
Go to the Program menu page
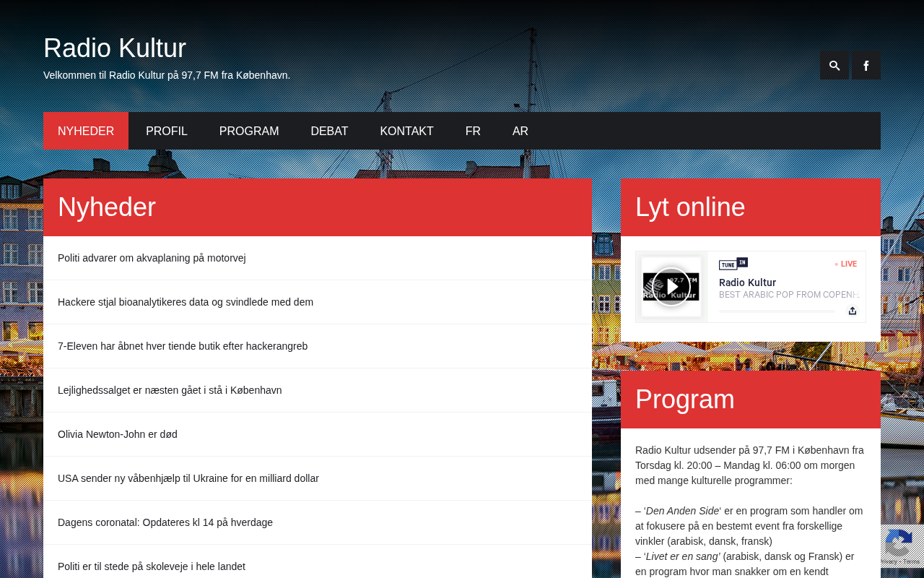pos(249,131)
